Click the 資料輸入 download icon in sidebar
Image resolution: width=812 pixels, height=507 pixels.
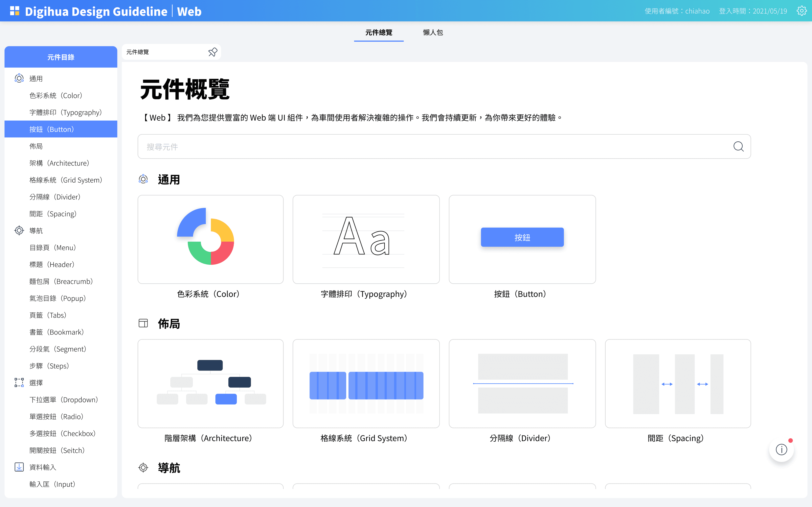19,467
